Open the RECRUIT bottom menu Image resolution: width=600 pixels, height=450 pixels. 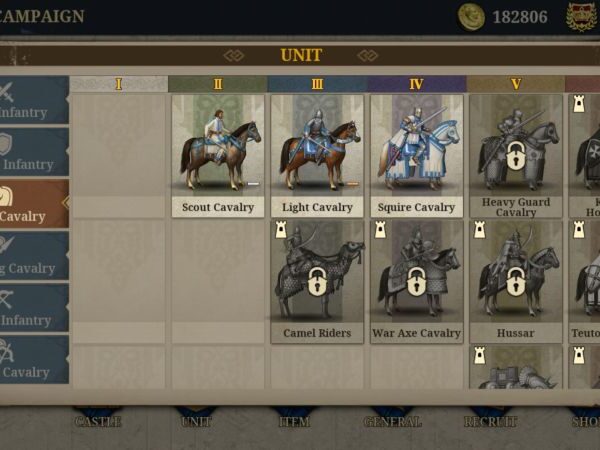tap(491, 421)
